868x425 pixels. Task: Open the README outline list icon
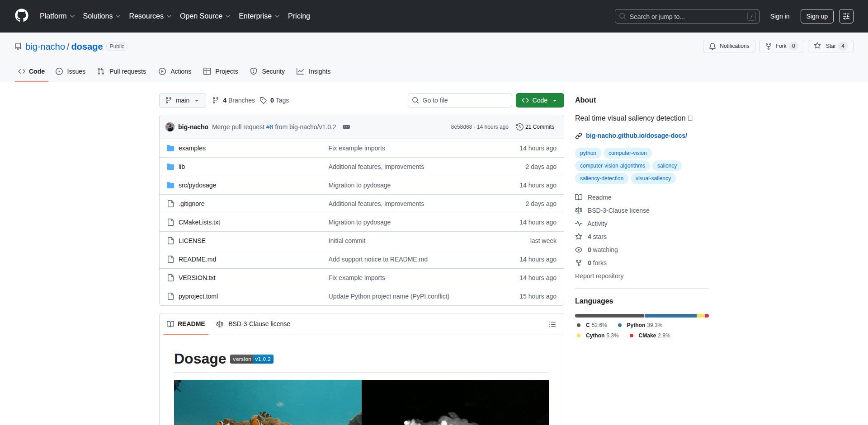[552, 324]
